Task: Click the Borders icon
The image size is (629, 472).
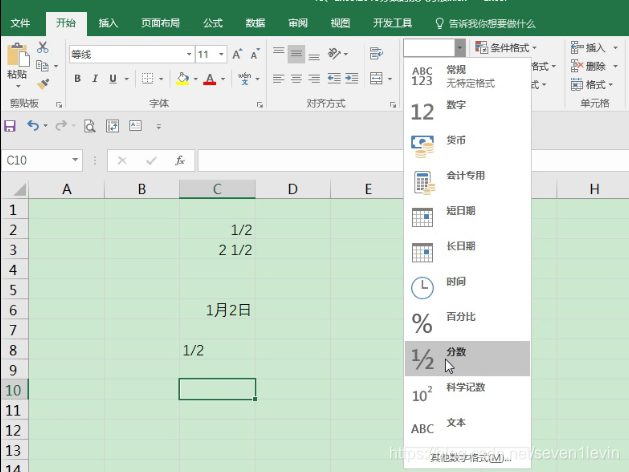Action: 147,79
